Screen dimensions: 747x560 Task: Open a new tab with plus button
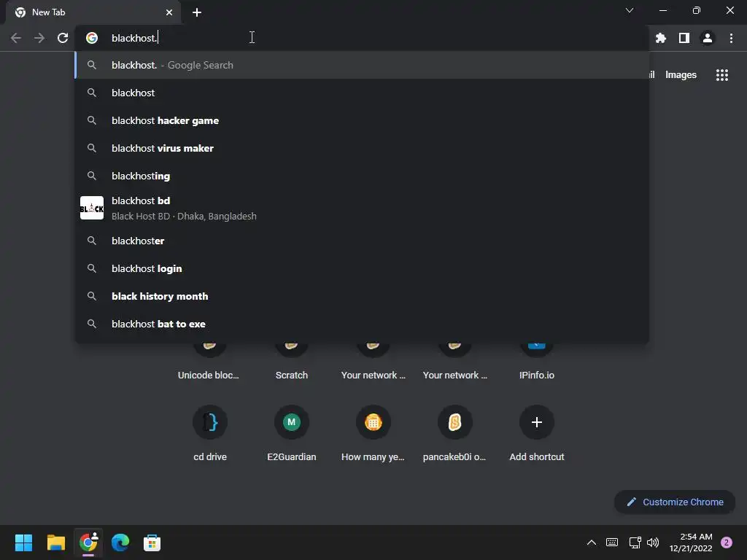[x=197, y=12]
